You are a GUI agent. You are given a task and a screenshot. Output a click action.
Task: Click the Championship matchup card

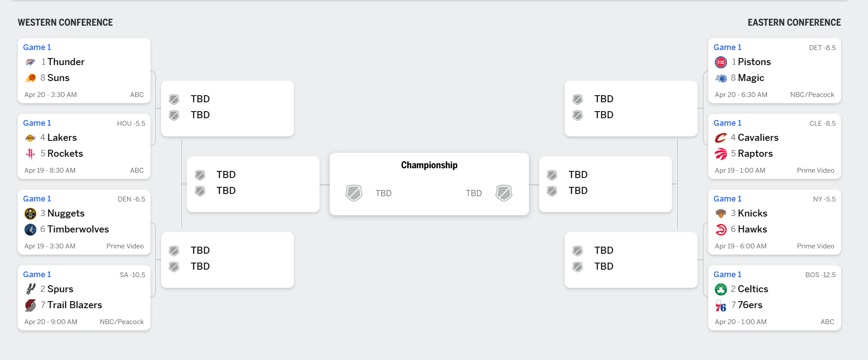pos(429,184)
